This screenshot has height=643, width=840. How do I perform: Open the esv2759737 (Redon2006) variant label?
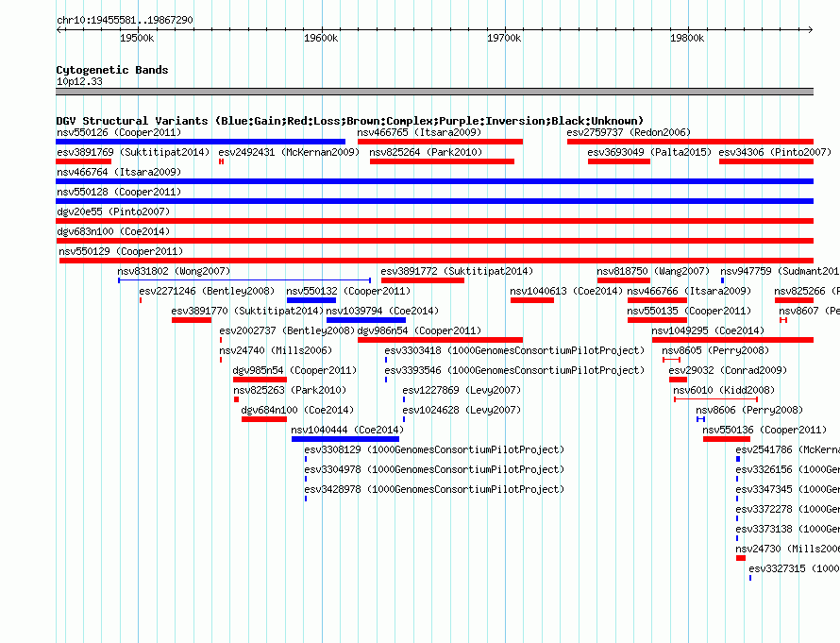(x=629, y=132)
